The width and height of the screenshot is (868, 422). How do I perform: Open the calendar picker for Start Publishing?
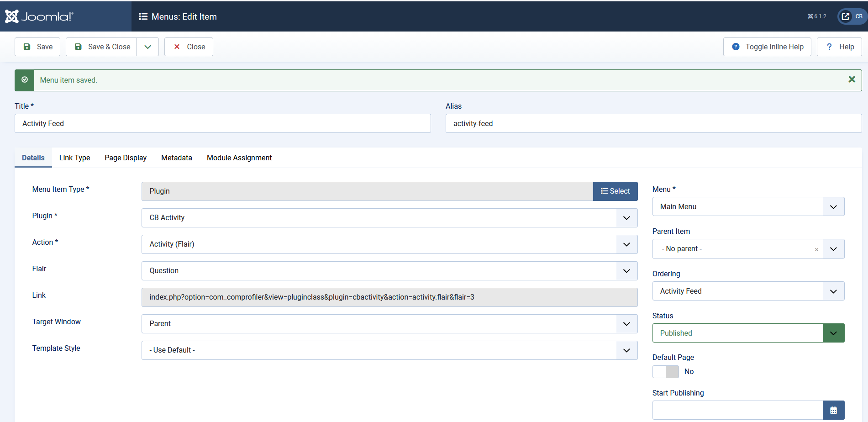click(x=833, y=410)
